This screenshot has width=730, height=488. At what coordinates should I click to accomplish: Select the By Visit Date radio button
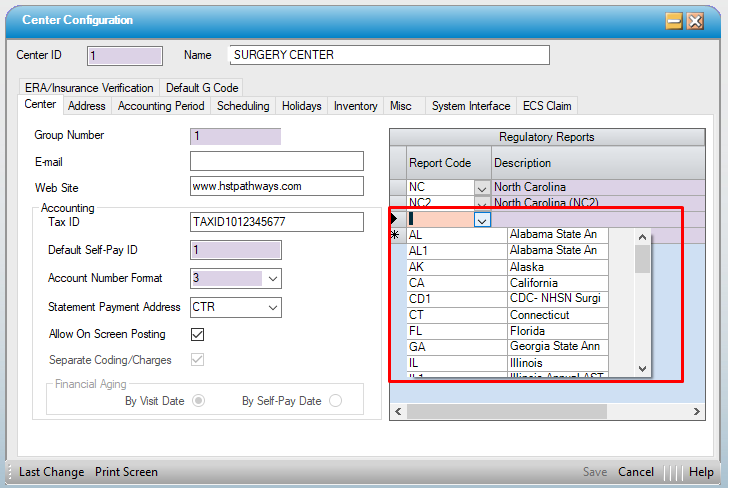[199, 400]
